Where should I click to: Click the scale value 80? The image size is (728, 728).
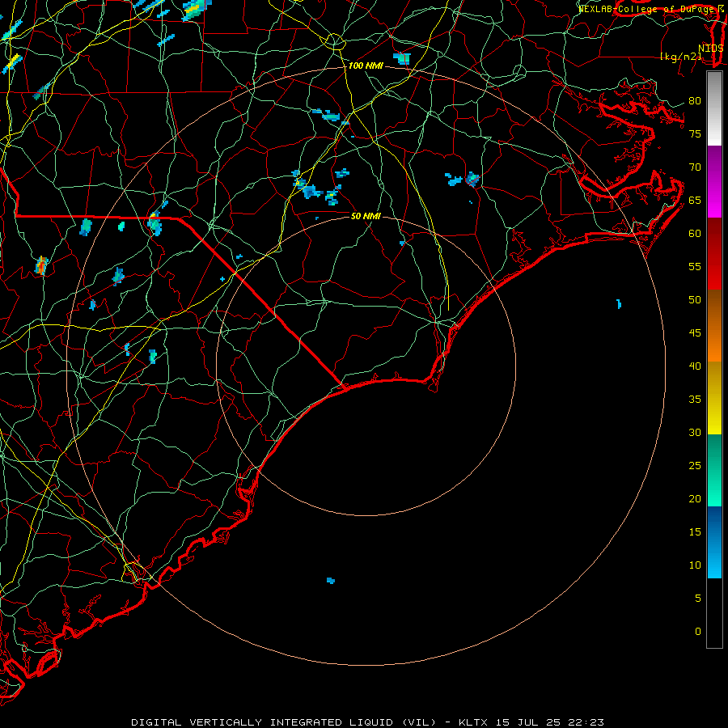pyautogui.click(x=695, y=101)
